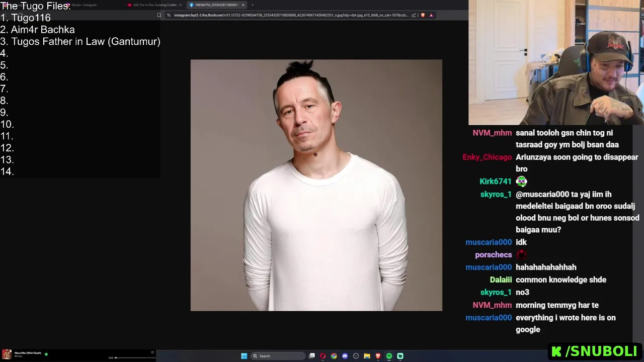Open Opera GX from the taskbar
Image resolution: width=644 pixels, height=362 pixels.
tap(323, 356)
